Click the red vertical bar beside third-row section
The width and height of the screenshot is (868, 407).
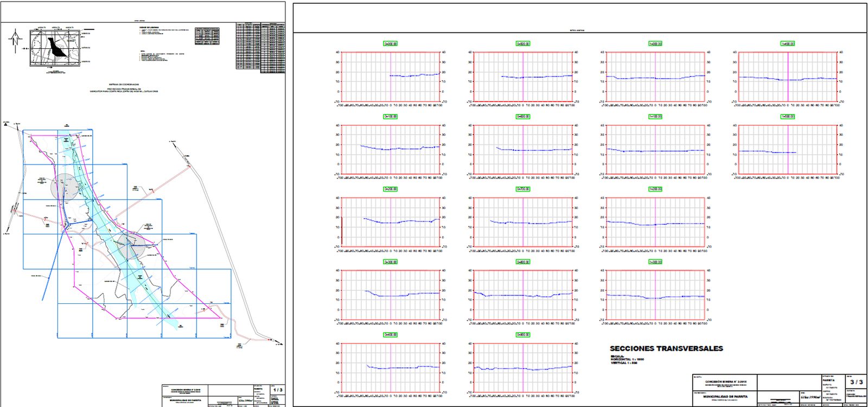[342, 231]
